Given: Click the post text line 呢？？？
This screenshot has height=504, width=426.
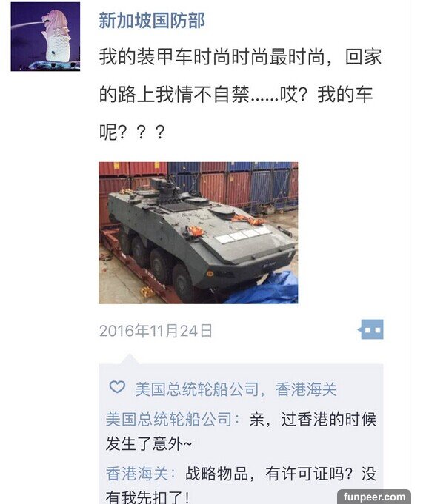Looking at the screenshot, I should tap(132, 132).
